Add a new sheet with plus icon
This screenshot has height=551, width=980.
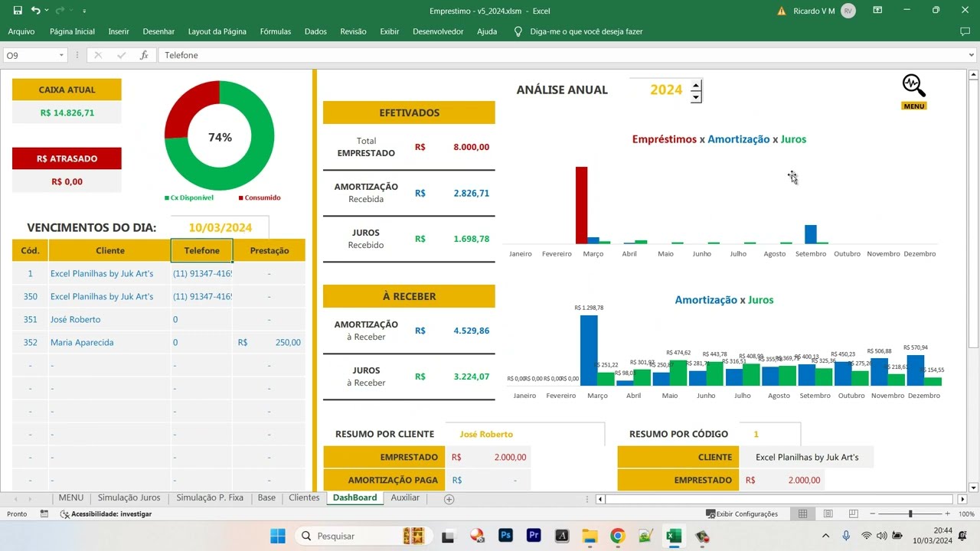[449, 499]
